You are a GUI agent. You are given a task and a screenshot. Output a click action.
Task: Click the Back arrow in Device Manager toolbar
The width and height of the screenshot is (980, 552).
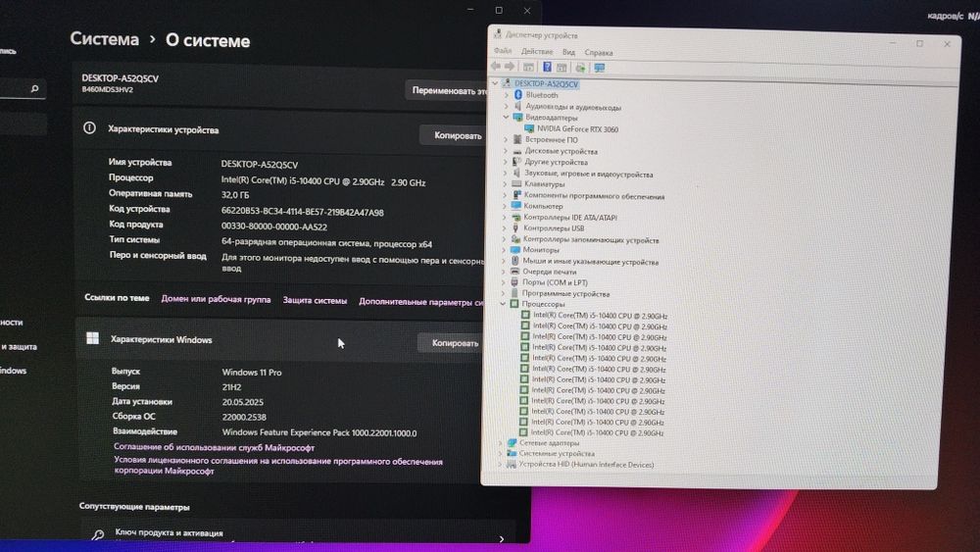click(x=496, y=67)
